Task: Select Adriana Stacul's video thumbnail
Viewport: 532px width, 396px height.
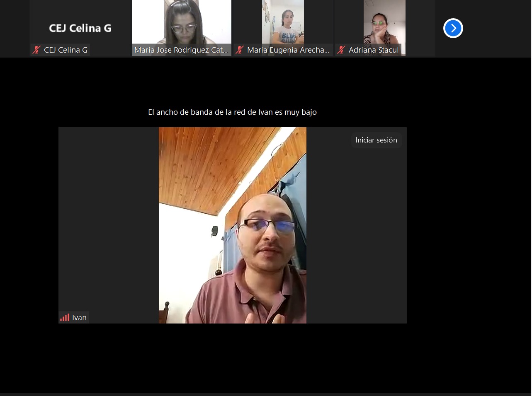Action: click(x=384, y=23)
